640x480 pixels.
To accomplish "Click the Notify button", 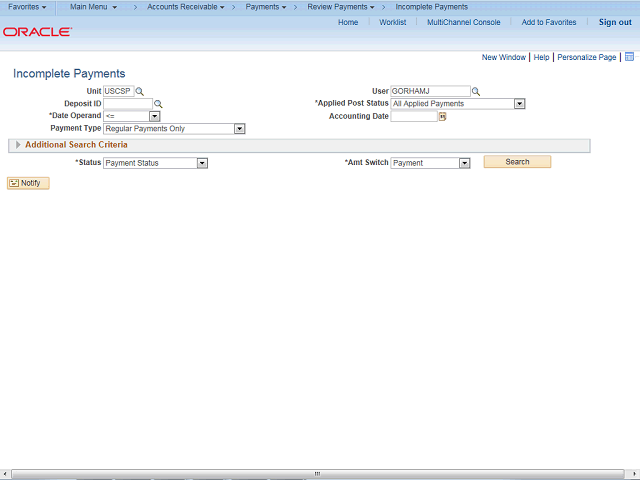I will 28,183.
